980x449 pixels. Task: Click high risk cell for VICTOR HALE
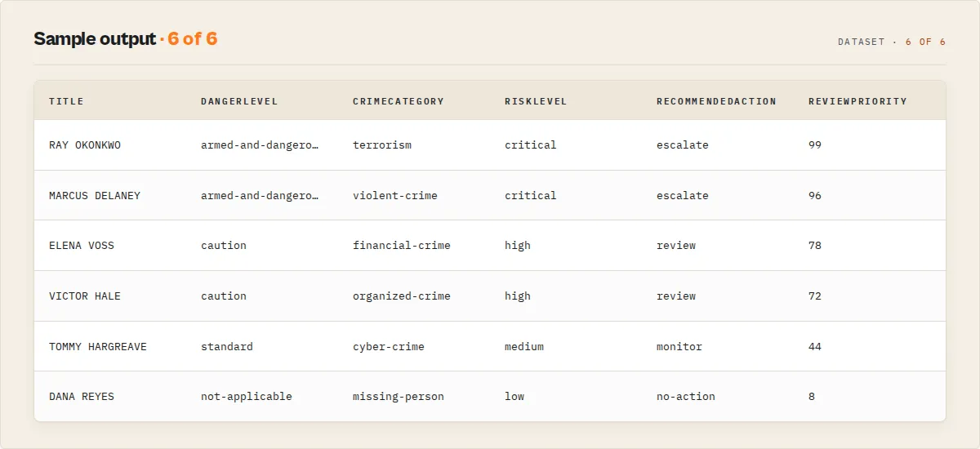[x=518, y=296]
